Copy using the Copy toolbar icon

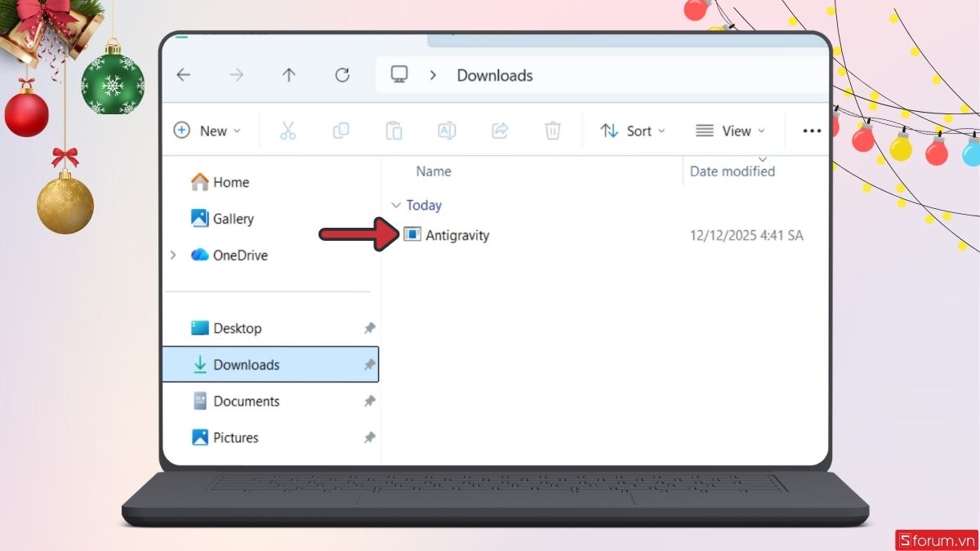click(x=341, y=130)
